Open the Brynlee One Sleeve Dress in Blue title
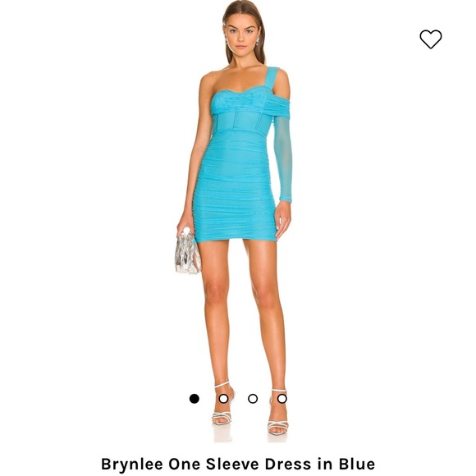 (238, 464)
